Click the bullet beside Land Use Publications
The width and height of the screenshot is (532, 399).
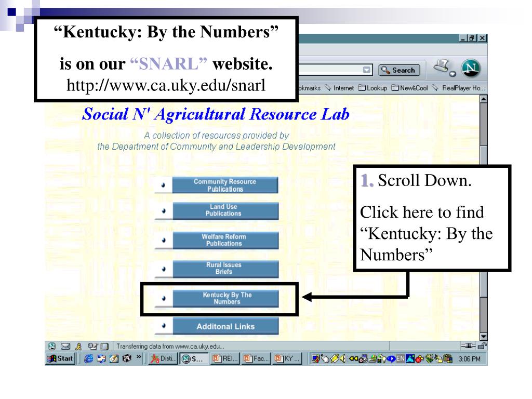164,211
